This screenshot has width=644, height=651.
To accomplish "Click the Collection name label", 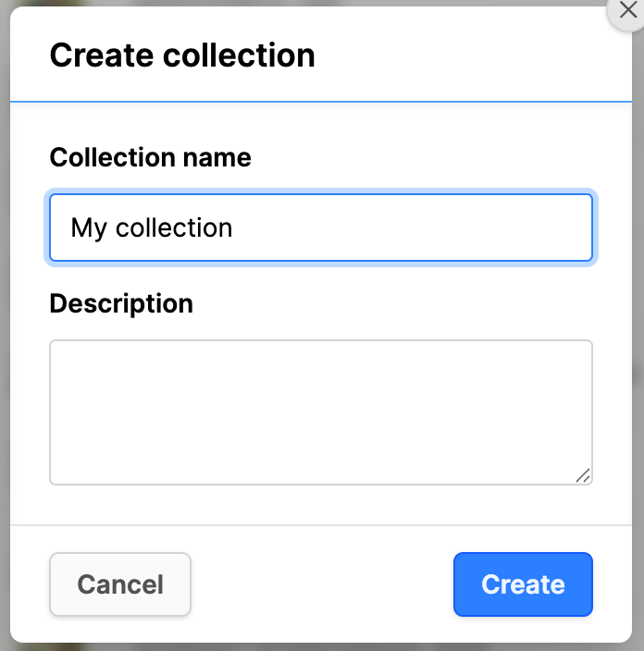I will pos(151,157).
